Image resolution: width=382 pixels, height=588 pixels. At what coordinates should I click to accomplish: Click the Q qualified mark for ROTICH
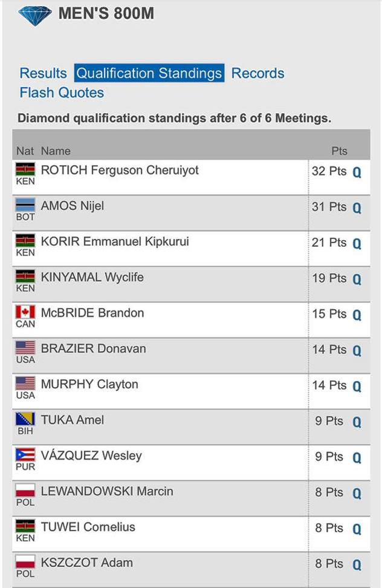[357, 172]
